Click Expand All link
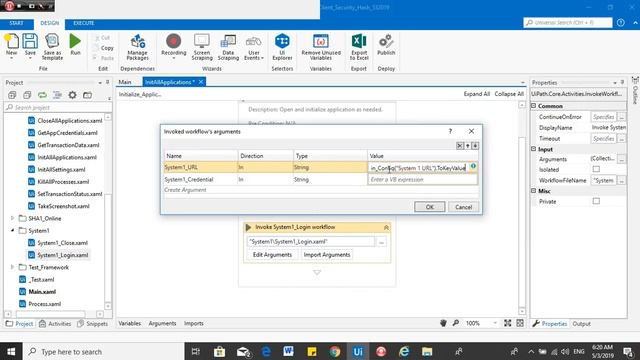Viewport: 640px width, 360px height. coord(476,94)
